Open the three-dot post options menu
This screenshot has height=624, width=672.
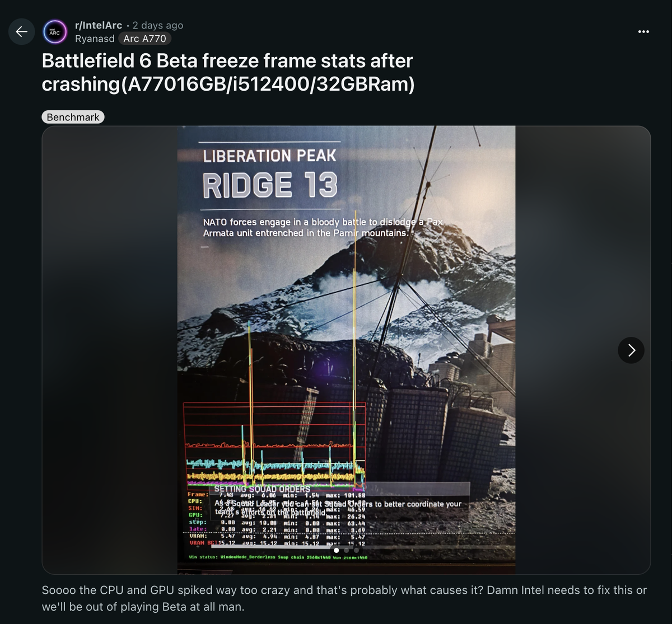643,32
